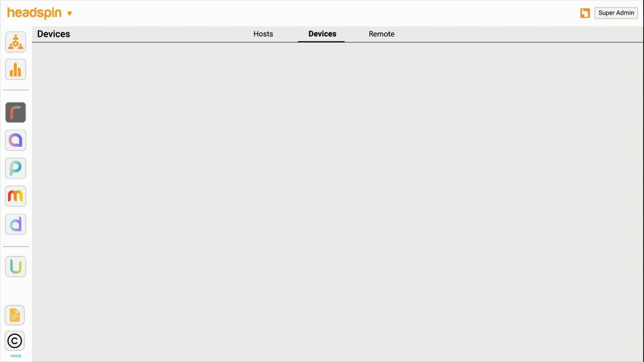Open the analytics bar chart icon

(15, 69)
